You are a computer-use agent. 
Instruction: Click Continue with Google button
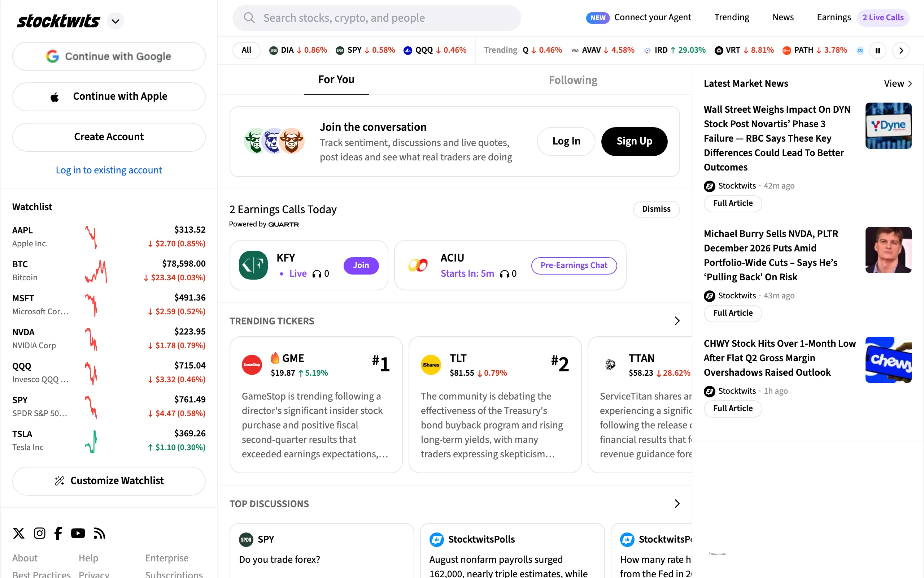(x=109, y=56)
